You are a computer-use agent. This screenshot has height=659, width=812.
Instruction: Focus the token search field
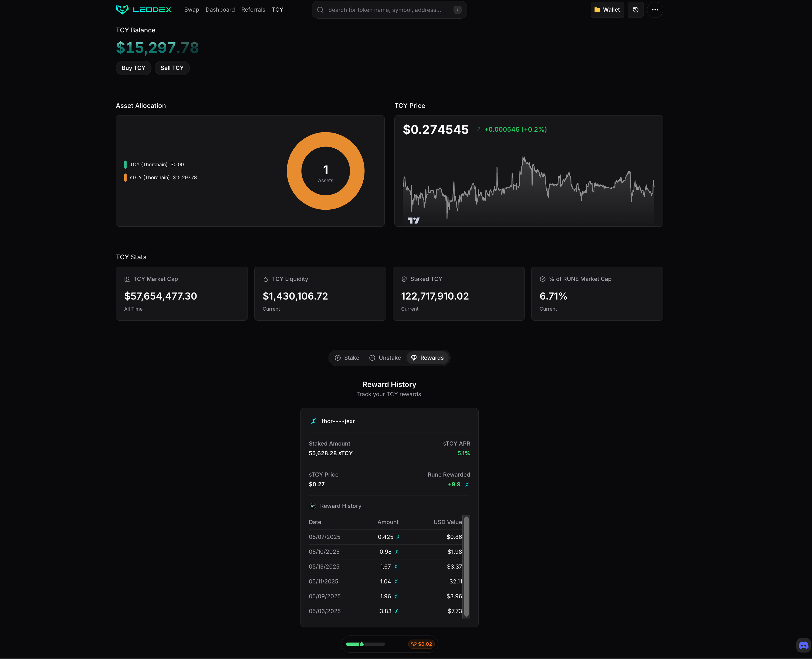(389, 10)
